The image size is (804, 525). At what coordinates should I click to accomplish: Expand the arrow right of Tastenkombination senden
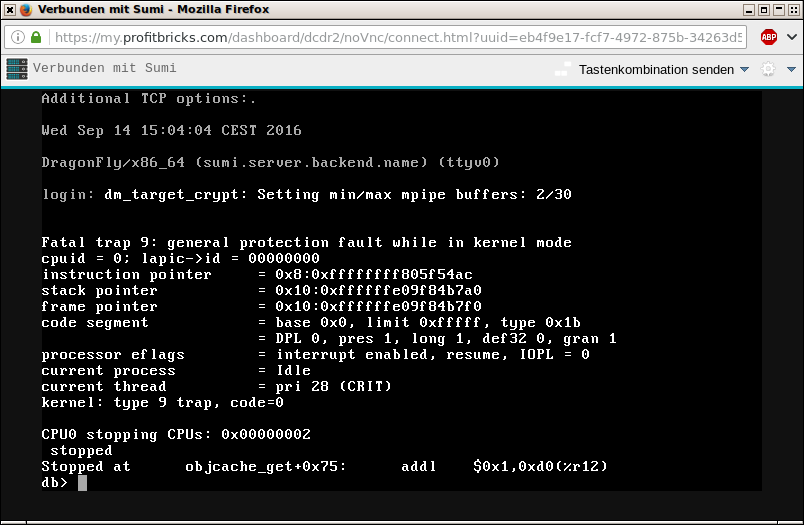click(744, 70)
